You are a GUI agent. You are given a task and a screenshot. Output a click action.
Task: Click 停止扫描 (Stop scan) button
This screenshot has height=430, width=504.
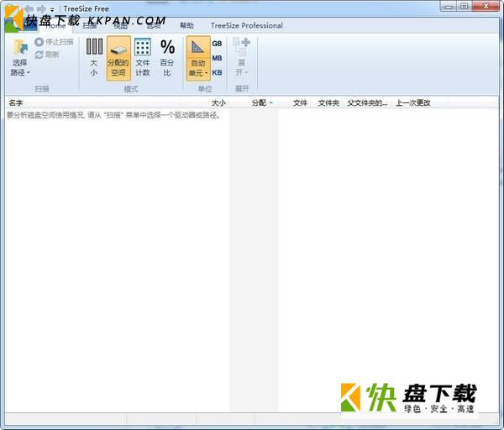[54, 42]
